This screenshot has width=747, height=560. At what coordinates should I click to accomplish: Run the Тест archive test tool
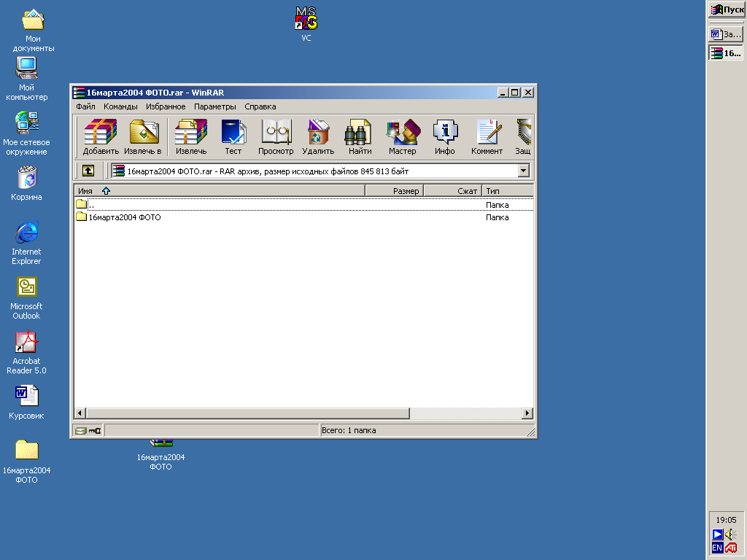coord(233,136)
